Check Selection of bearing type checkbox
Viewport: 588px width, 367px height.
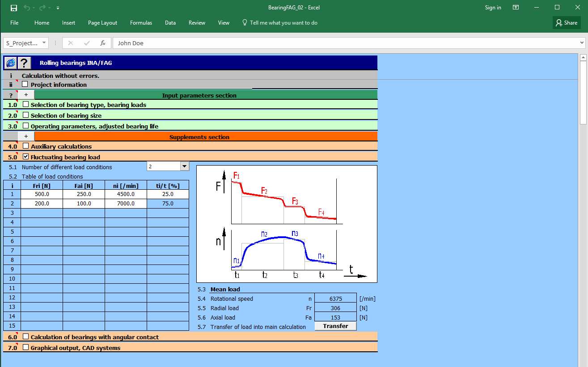(x=25, y=104)
